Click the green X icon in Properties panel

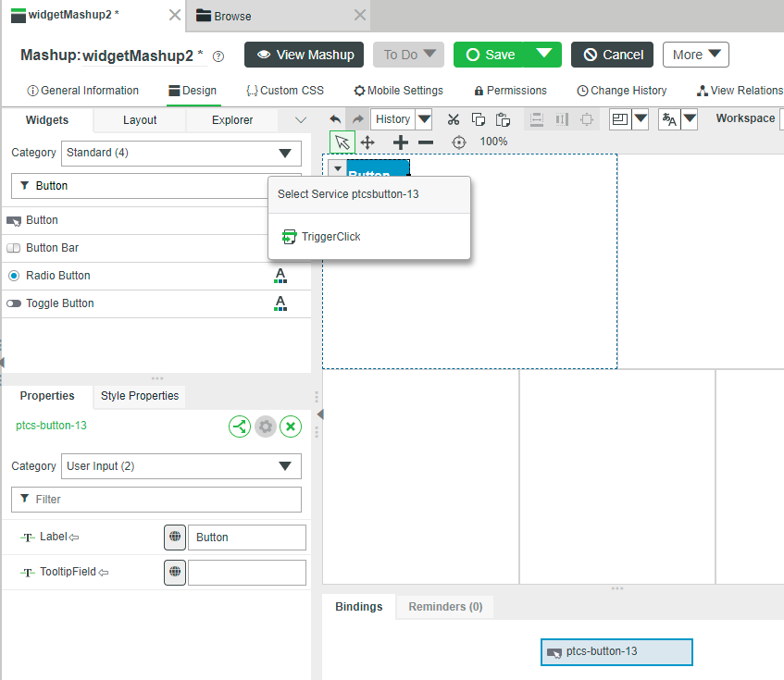click(x=291, y=427)
